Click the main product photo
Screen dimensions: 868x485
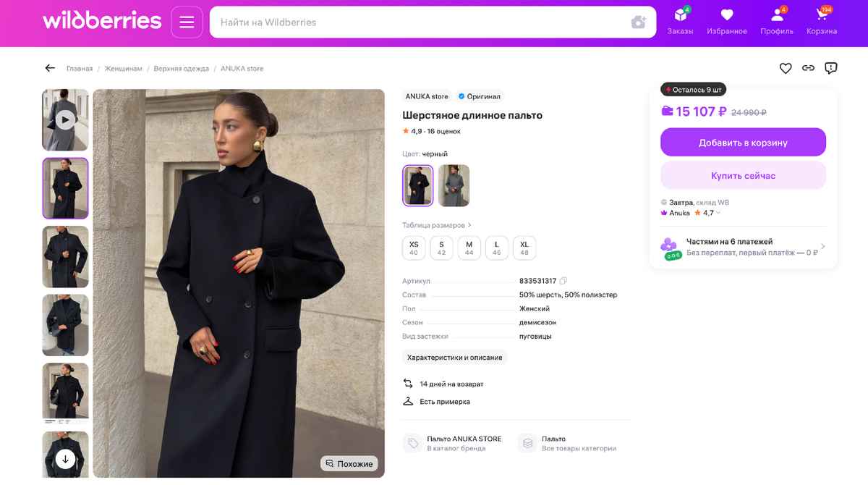tap(239, 283)
